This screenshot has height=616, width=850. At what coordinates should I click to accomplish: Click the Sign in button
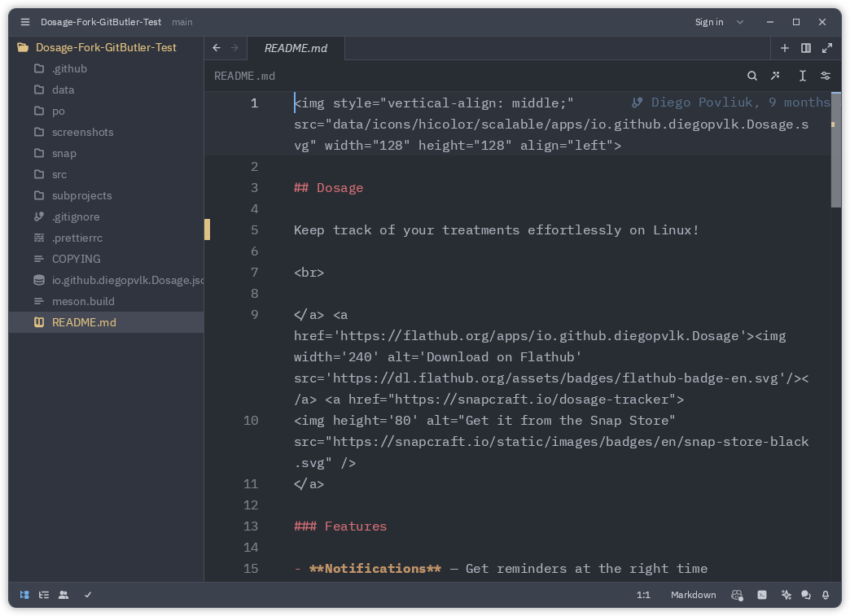[708, 22]
